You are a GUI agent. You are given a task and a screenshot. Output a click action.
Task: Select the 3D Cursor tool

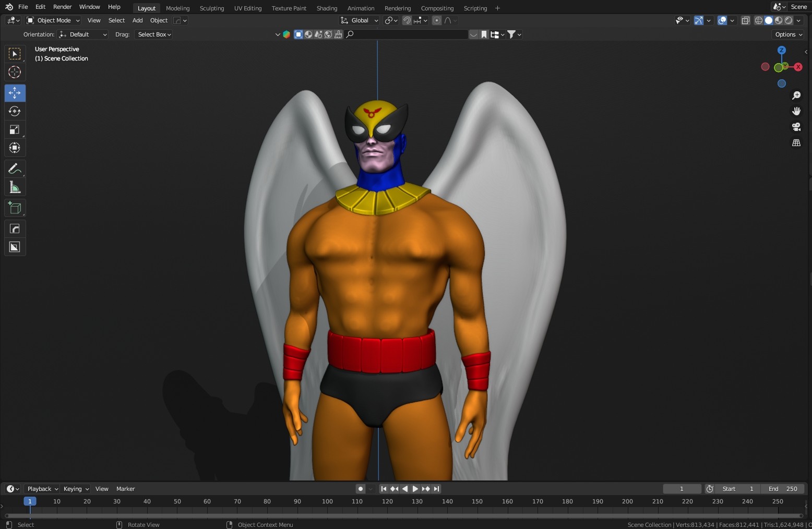tap(15, 72)
